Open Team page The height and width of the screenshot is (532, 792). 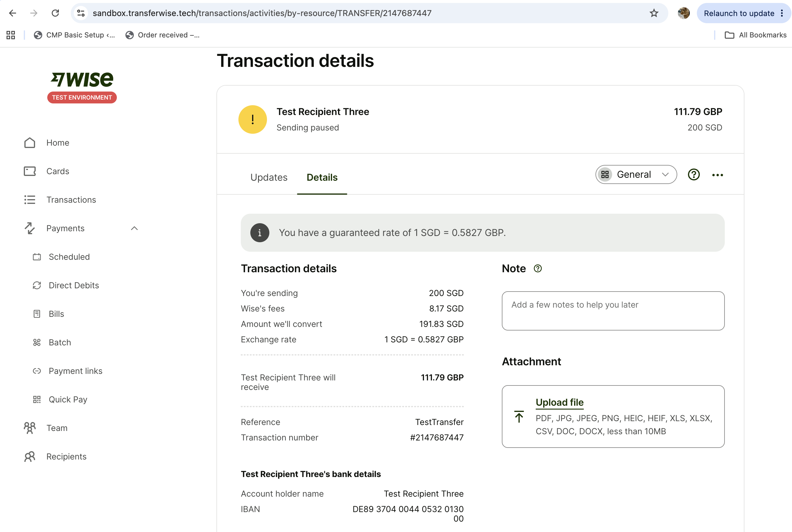pyautogui.click(x=57, y=428)
